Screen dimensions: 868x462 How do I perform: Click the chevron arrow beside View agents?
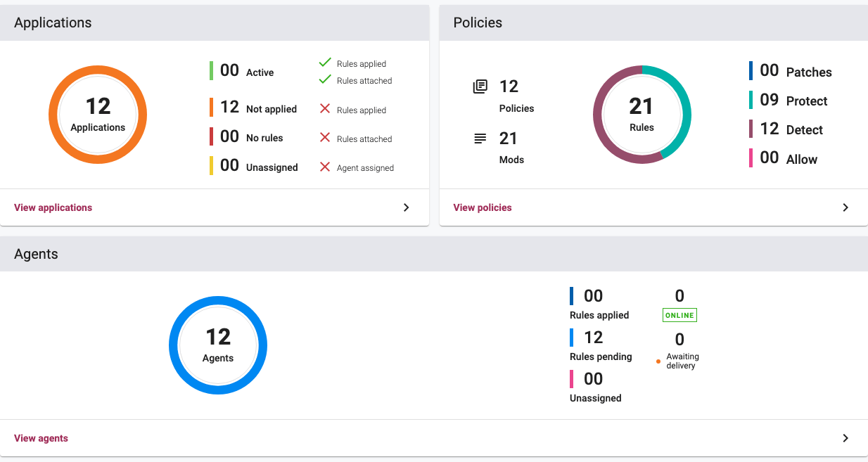845,438
